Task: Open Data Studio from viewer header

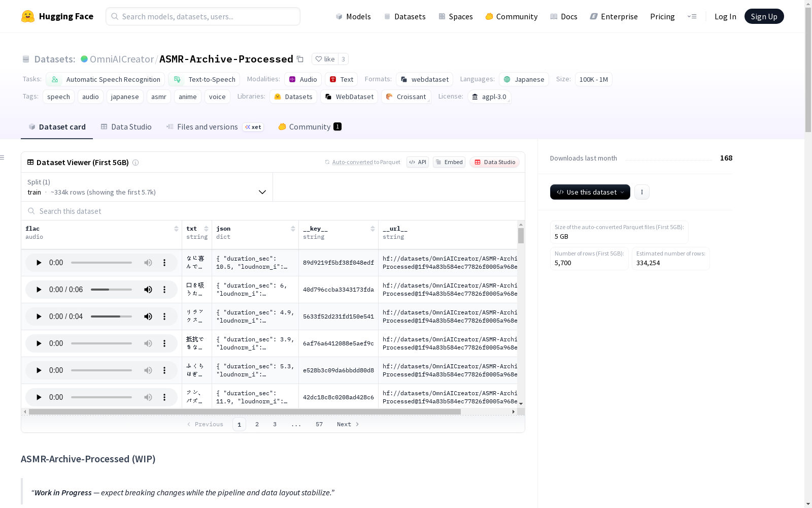Action: 495,162
